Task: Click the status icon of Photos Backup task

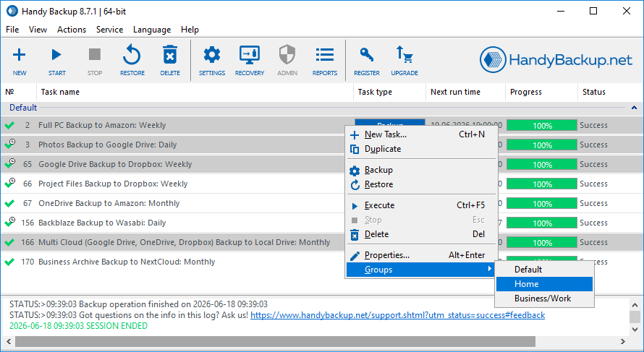Action: coord(10,144)
